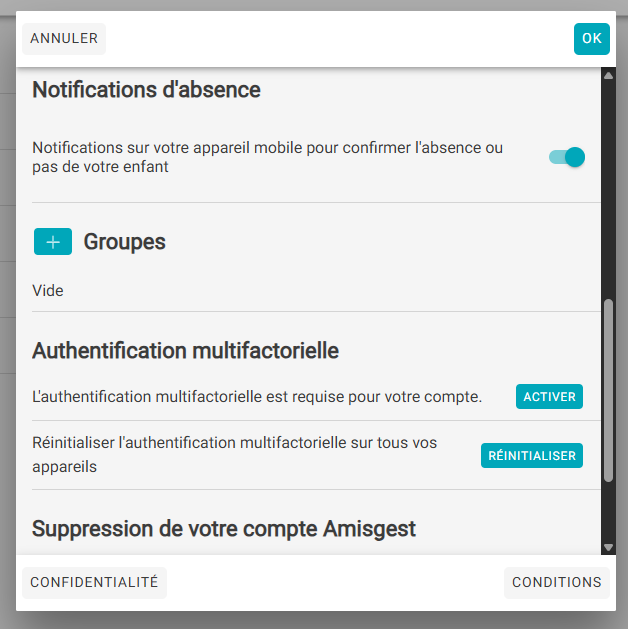This screenshot has width=628, height=629.
Task: Click the scrollbar down arrow
Action: pyautogui.click(x=608, y=547)
